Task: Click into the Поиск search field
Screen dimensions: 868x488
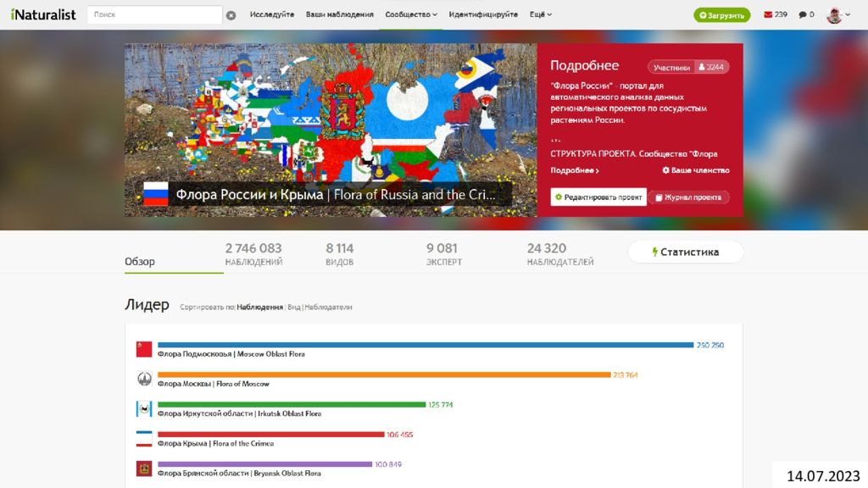Action: 154,15
